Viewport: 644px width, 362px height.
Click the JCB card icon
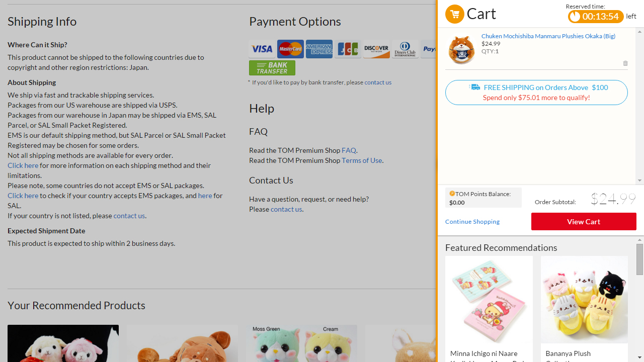pyautogui.click(x=348, y=49)
